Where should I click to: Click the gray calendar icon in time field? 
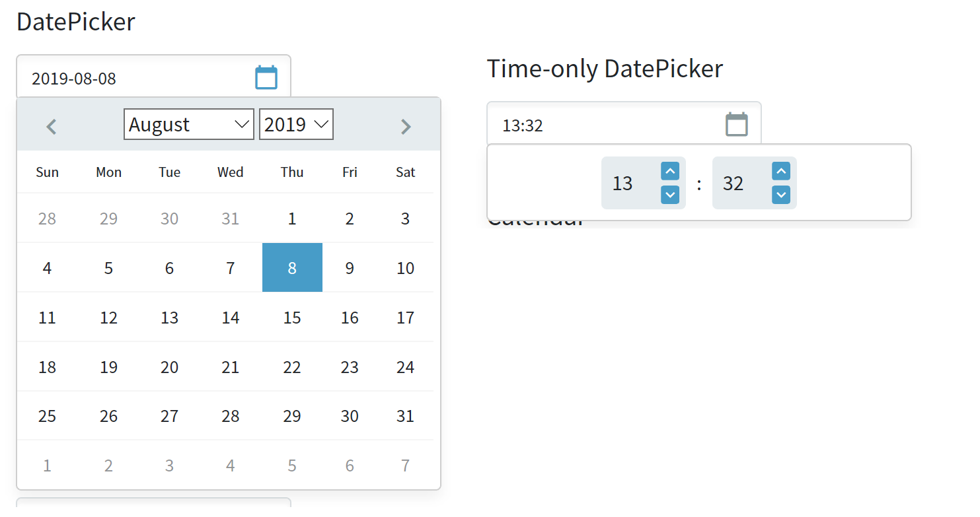[736, 125]
